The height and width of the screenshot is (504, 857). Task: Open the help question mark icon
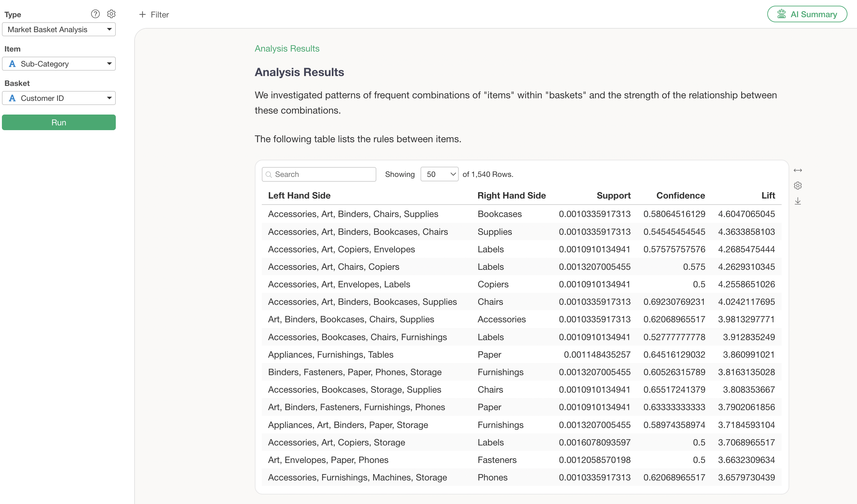point(95,14)
